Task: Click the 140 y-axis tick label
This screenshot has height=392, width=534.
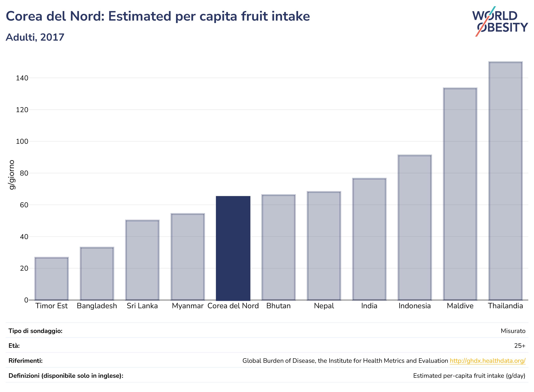Action: (x=22, y=78)
